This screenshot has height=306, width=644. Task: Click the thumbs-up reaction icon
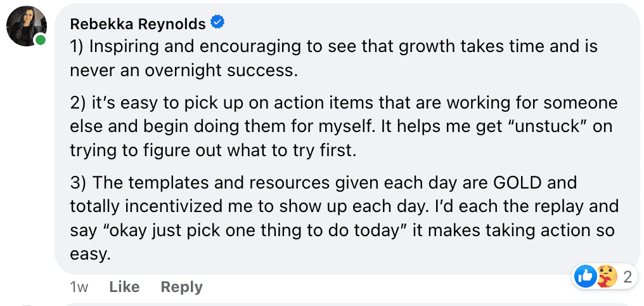(x=585, y=277)
